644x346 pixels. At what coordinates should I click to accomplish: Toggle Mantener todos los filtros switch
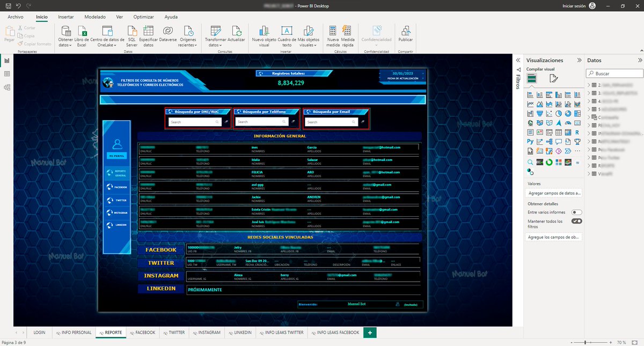click(576, 221)
